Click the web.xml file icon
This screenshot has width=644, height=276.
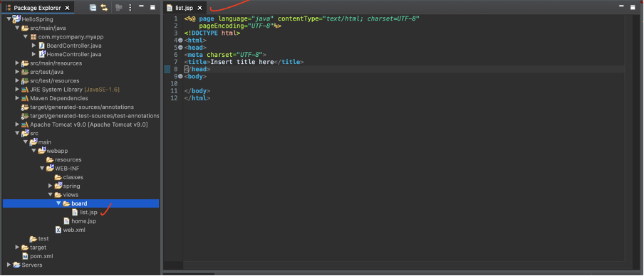(x=58, y=230)
